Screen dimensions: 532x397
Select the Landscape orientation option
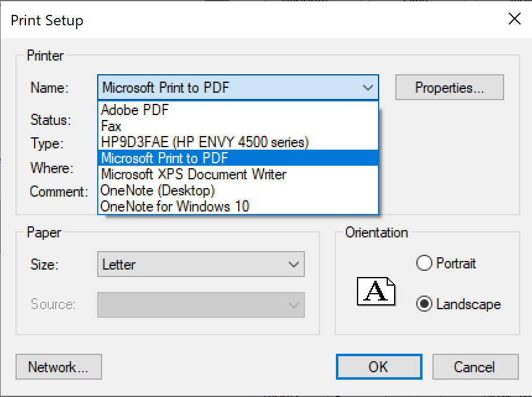(426, 304)
